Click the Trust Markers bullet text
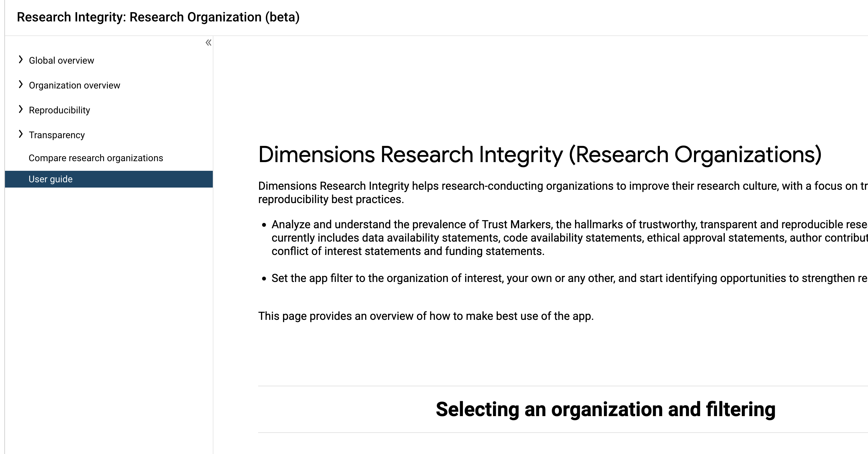Screen dimensions: 868x454 point(569,238)
